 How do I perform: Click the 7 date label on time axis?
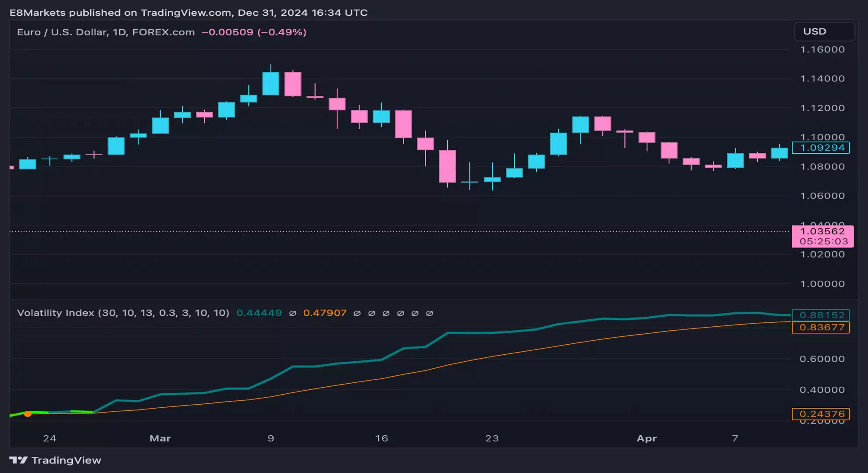coord(735,438)
